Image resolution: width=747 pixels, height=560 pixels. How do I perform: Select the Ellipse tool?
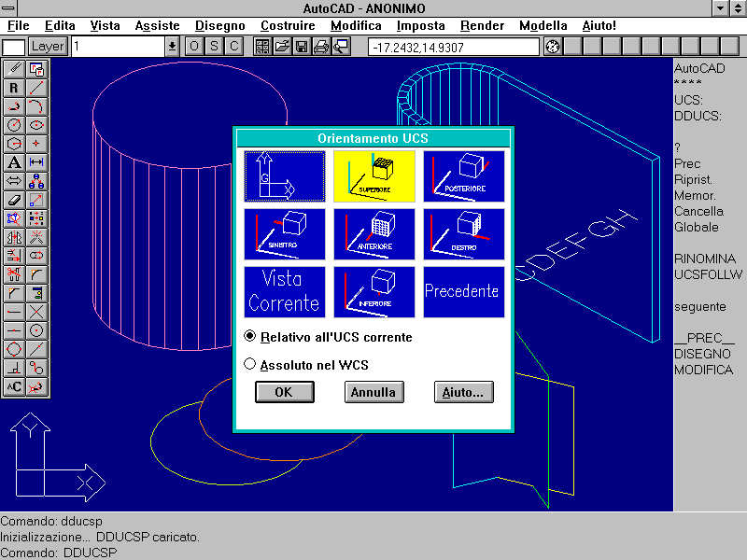point(36,125)
